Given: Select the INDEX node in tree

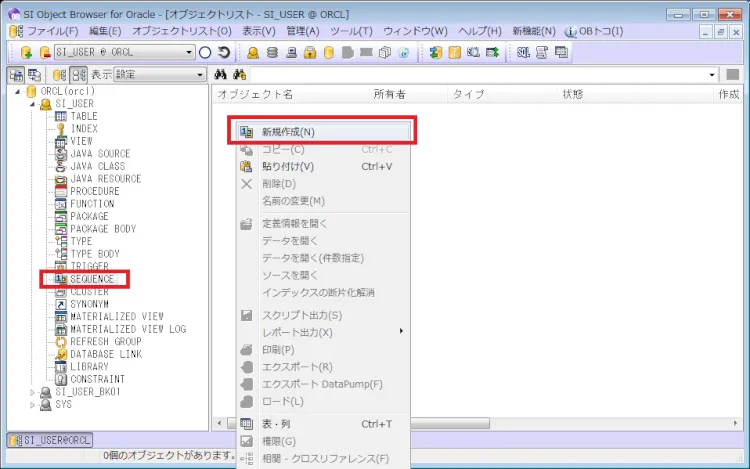Looking at the screenshot, I should coord(84,129).
